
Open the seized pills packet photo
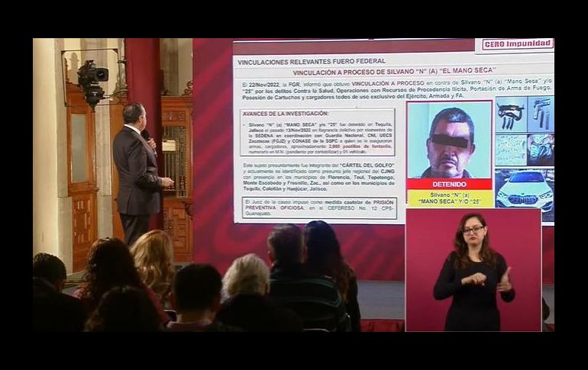click(x=510, y=150)
